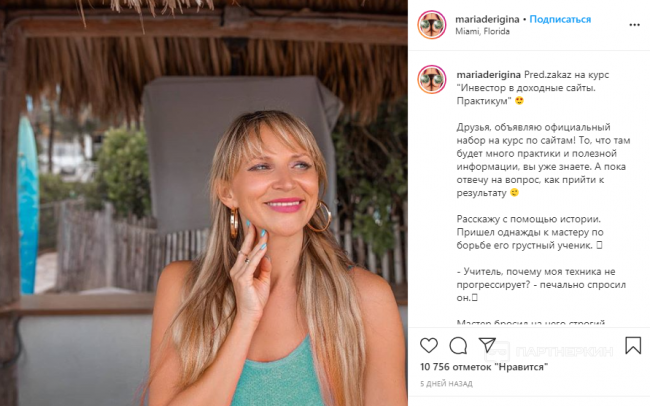Click the thatched roof area of the photo

200,40
